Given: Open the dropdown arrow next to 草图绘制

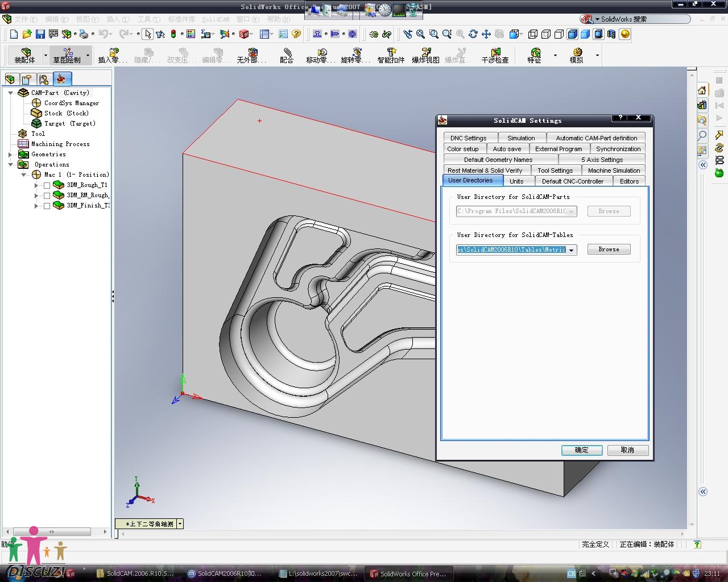Looking at the screenshot, I should [88, 56].
